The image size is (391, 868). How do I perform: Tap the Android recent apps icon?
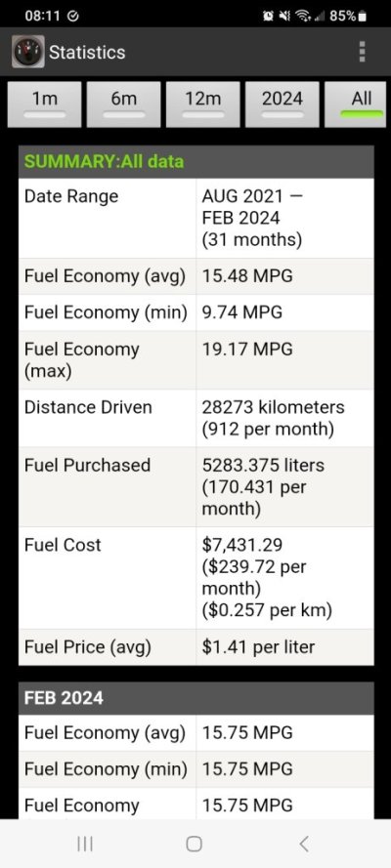click(x=85, y=844)
